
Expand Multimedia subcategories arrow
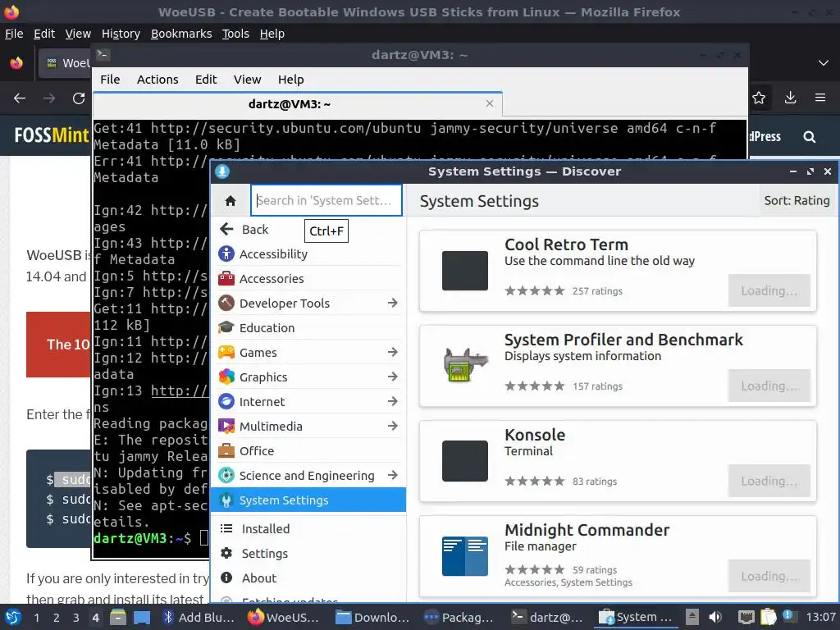(393, 427)
